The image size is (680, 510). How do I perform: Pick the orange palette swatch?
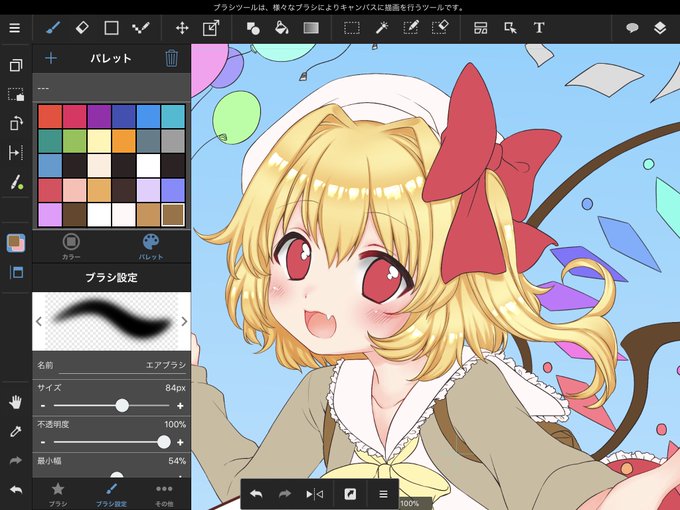(124, 141)
